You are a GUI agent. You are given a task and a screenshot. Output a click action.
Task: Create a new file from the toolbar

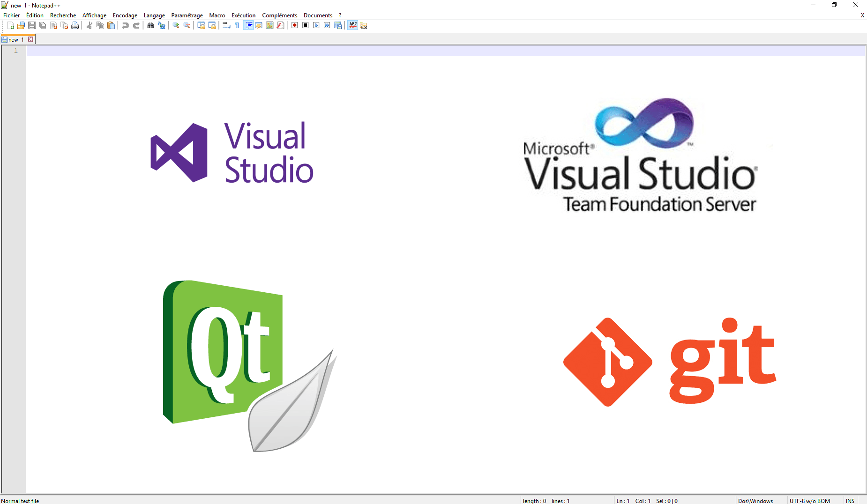click(10, 26)
